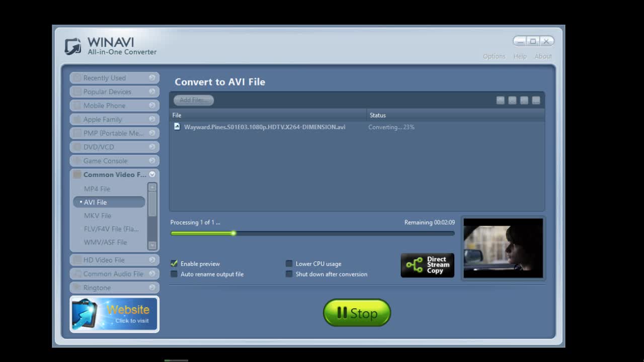Select AVI File format
This screenshot has width=644, height=362.
(x=109, y=202)
